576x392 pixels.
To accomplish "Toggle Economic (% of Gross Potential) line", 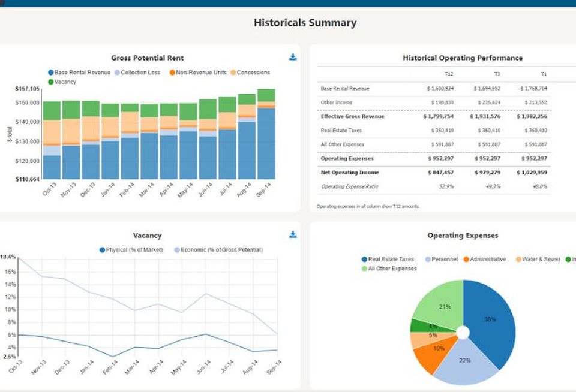I will [x=218, y=249].
